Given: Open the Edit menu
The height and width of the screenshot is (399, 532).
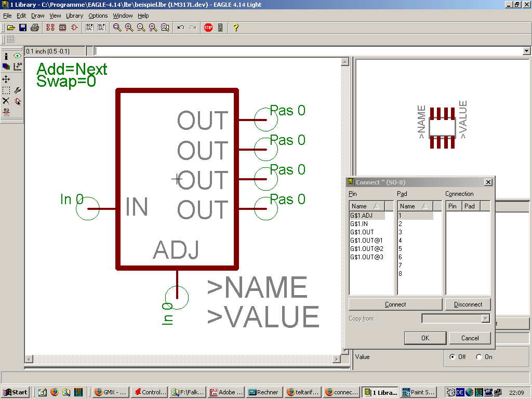Looking at the screenshot, I should click(21, 16).
